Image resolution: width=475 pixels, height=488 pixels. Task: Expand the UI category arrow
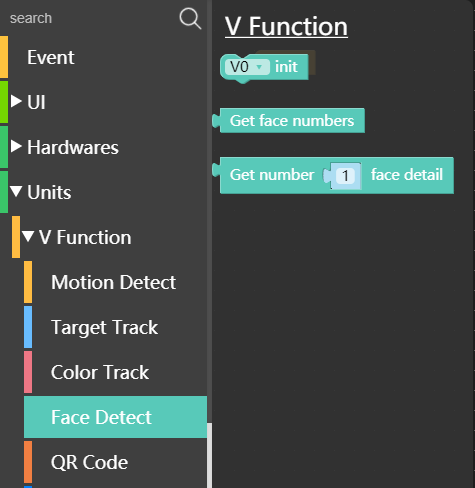point(16,101)
